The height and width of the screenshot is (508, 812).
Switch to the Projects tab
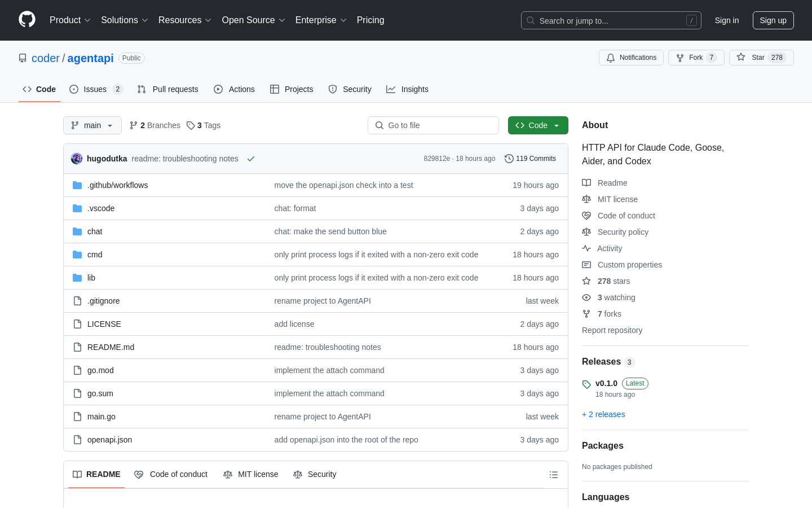(292, 89)
